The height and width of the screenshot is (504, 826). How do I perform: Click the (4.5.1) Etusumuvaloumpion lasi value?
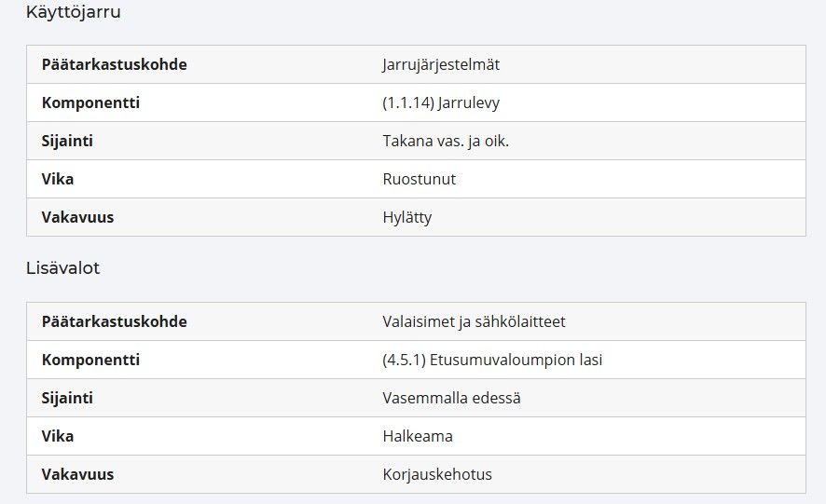[x=492, y=361]
